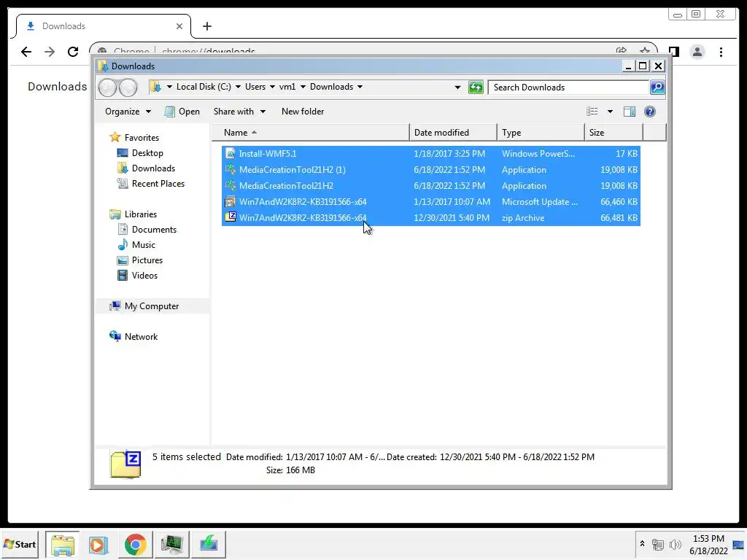Select My Computer in sidebar
The image size is (747, 560).
click(x=152, y=306)
